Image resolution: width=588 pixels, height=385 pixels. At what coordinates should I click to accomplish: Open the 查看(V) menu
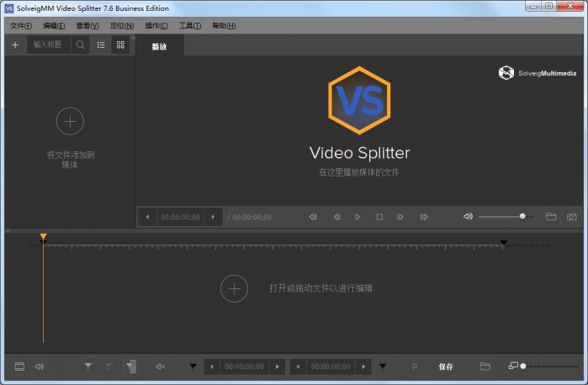pos(87,25)
